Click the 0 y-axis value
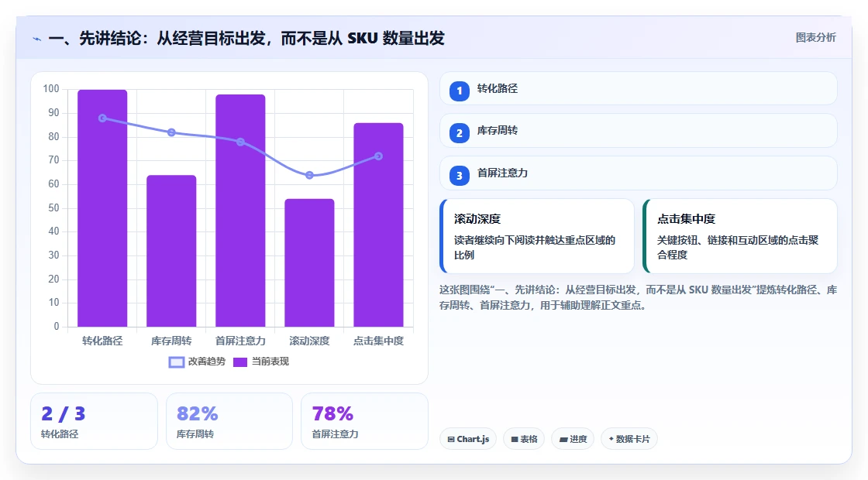This screenshot has width=868, height=480. coord(57,326)
